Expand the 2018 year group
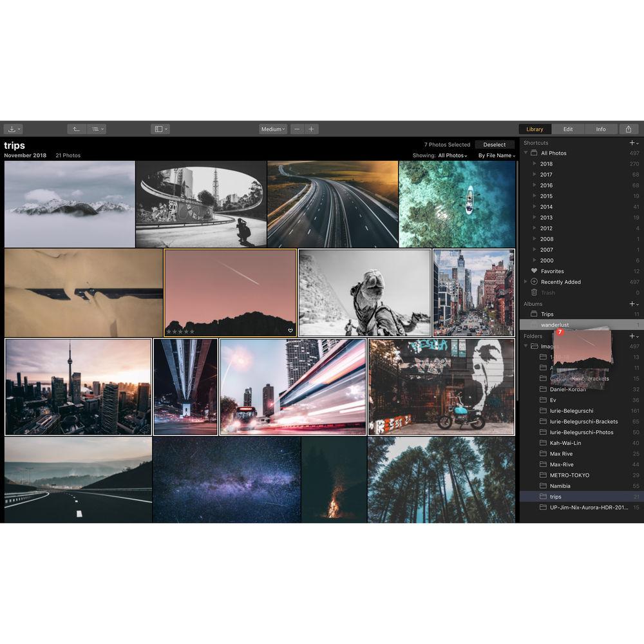The image size is (644, 644). 536,164
